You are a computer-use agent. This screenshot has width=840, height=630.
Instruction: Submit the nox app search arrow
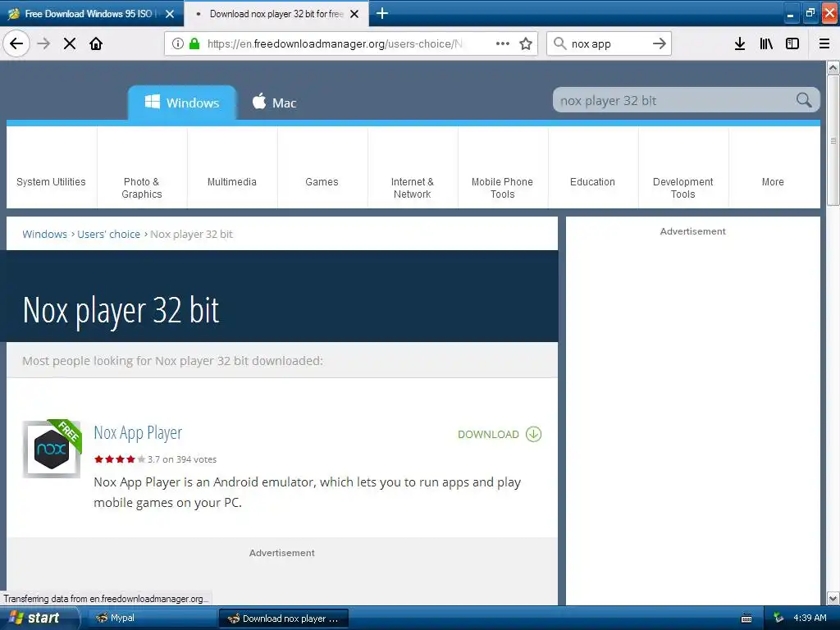point(660,43)
